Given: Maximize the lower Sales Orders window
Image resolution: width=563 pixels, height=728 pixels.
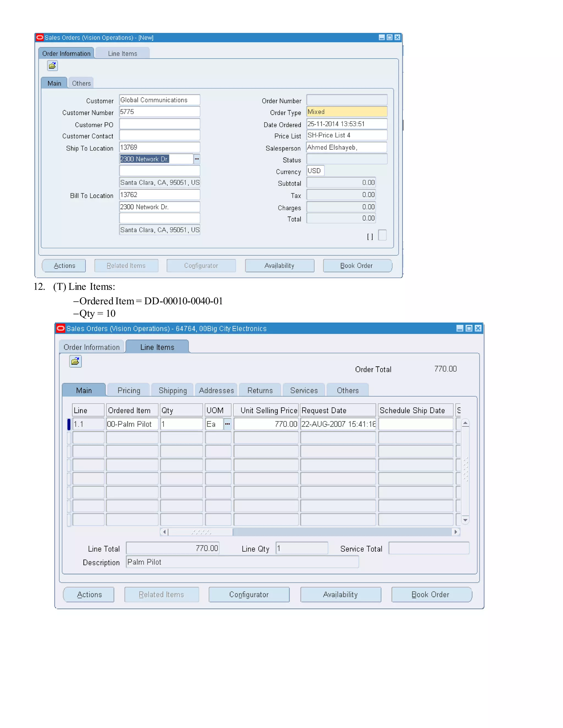Looking at the screenshot, I should [469, 328].
